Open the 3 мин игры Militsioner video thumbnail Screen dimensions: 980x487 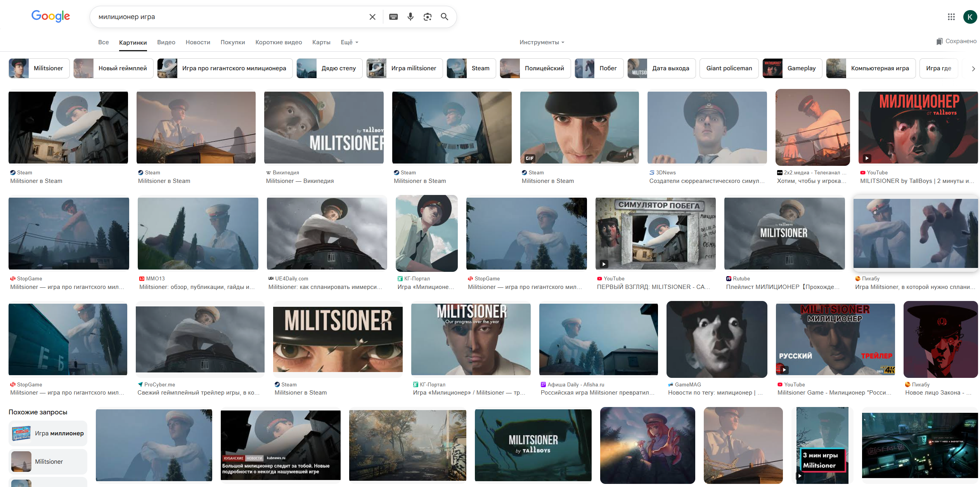click(822, 445)
